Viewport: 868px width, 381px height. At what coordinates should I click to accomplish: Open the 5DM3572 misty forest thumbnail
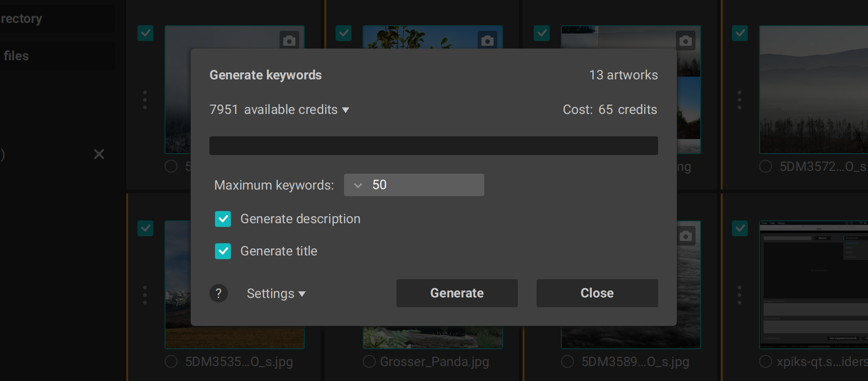click(x=813, y=90)
